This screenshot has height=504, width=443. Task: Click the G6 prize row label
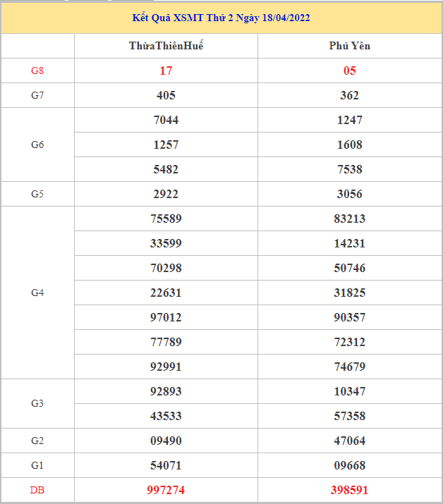pos(37,145)
